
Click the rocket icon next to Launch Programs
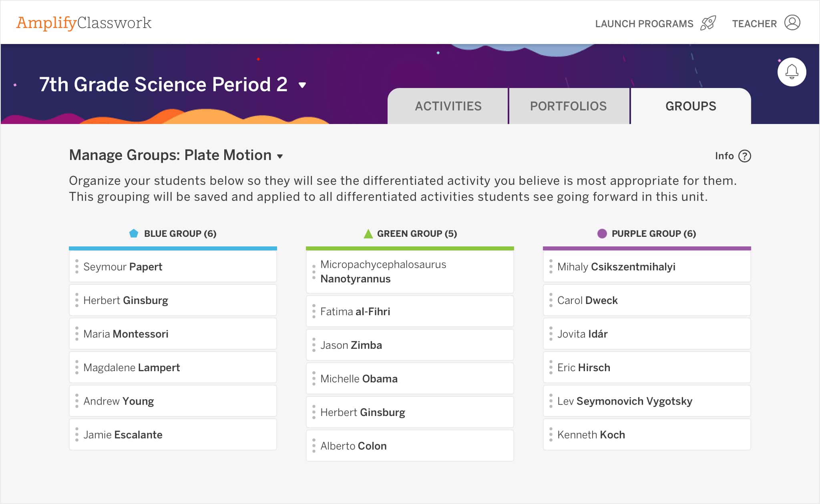coord(708,23)
